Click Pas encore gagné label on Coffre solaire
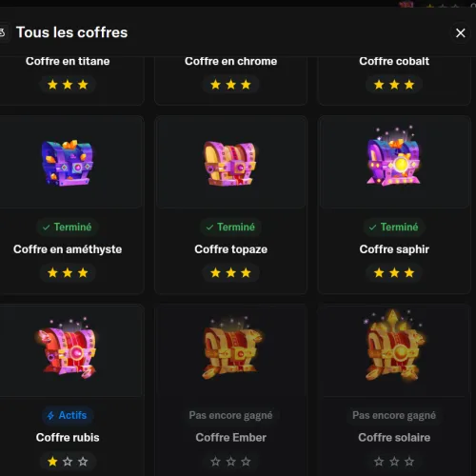Image resolution: width=476 pixels, height=476 pixels. tap(394, 415)
